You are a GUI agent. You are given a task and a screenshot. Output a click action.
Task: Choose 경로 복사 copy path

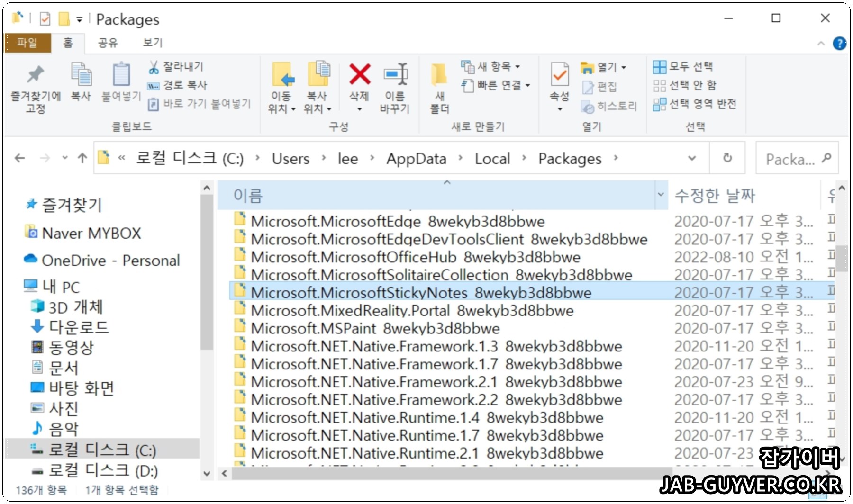[177, 85]
